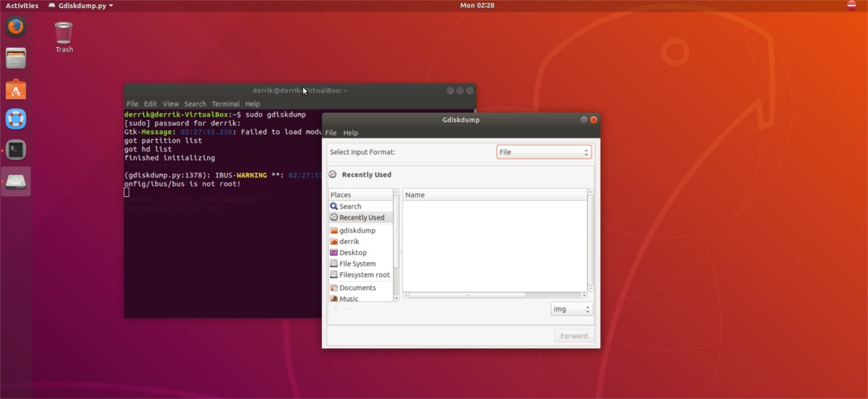Switch to the Terminal dock icon
868x399 pixels.
[16, 150]
